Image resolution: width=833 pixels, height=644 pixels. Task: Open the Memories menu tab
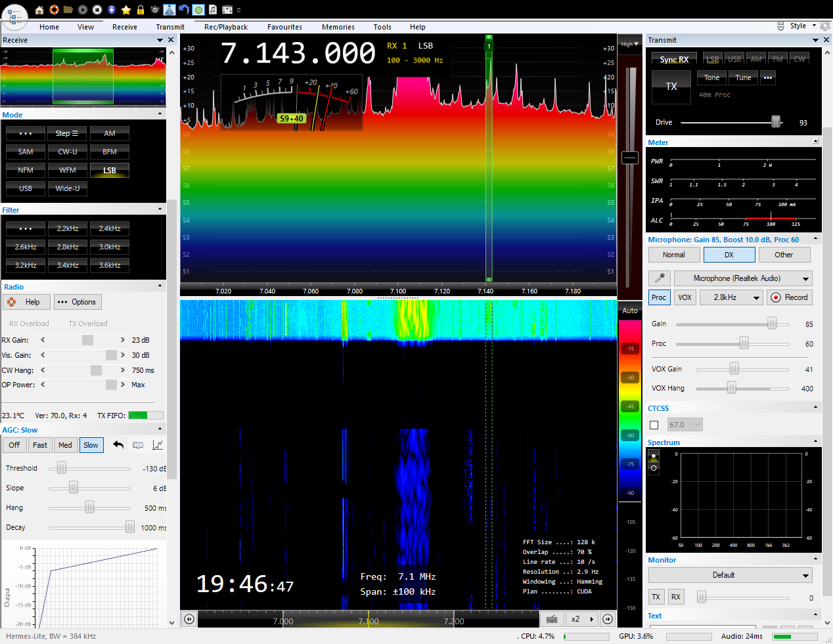(x=338, y=27)
